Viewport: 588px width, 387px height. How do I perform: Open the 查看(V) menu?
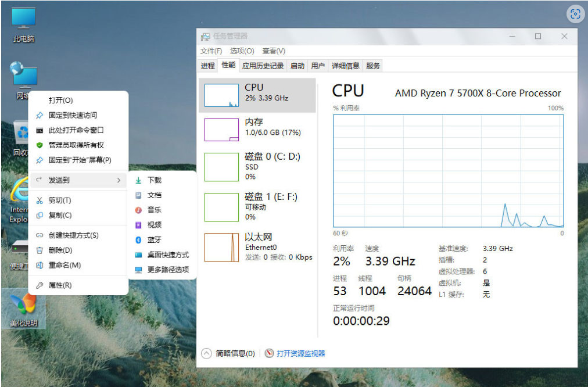(x=274, y=51)
